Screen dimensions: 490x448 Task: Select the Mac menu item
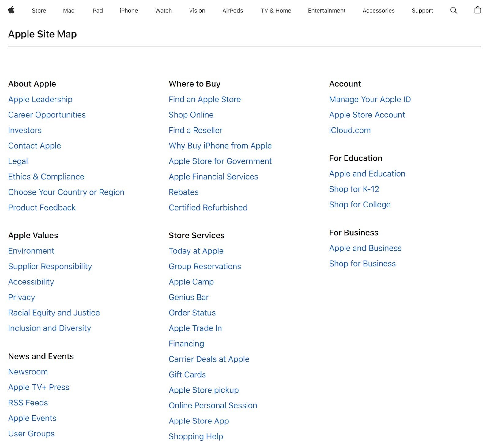(x=68, y=10)
